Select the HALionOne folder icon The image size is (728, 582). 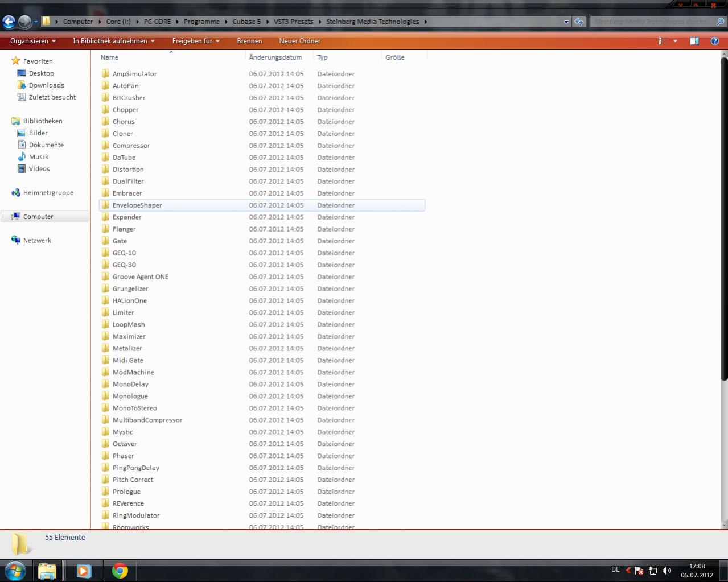105,300
